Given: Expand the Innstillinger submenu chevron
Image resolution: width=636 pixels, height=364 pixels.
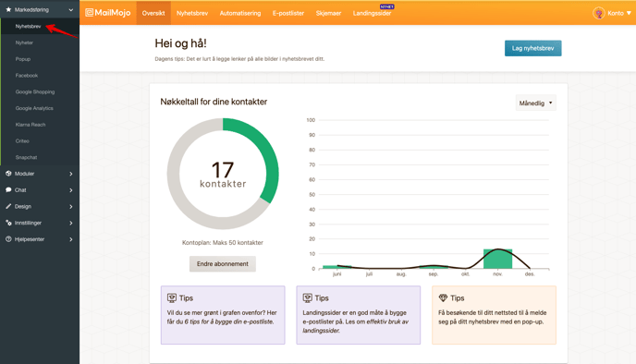Looking at the screenshot, I should click(x=71, y=223).
